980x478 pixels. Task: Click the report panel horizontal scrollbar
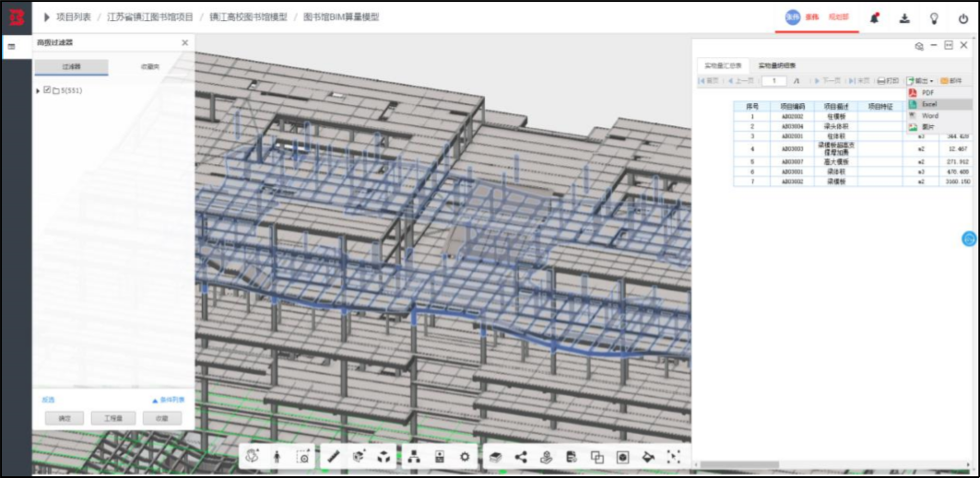coord(739,464)
